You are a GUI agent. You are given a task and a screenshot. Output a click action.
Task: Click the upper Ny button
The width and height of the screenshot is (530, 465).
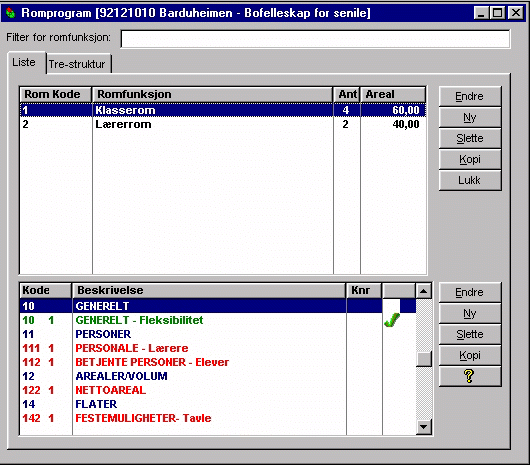(x=469, y=117)
